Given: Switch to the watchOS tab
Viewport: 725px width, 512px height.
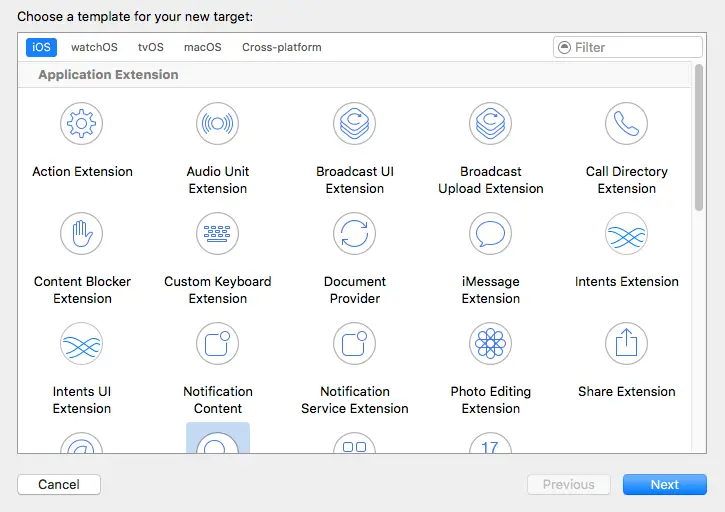Looking at the screenshot, I should 94,47.
